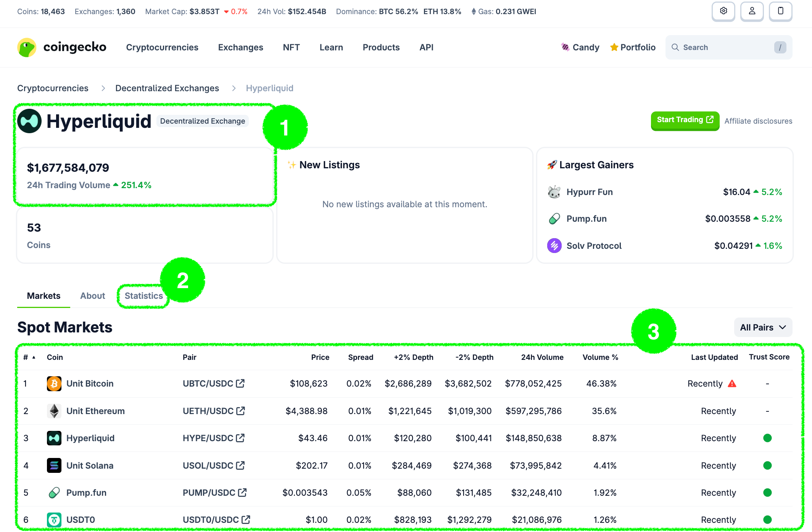Open USOL/USDC external link icon
The width and height of the screenshot is (812, 532).
[240, 465]
